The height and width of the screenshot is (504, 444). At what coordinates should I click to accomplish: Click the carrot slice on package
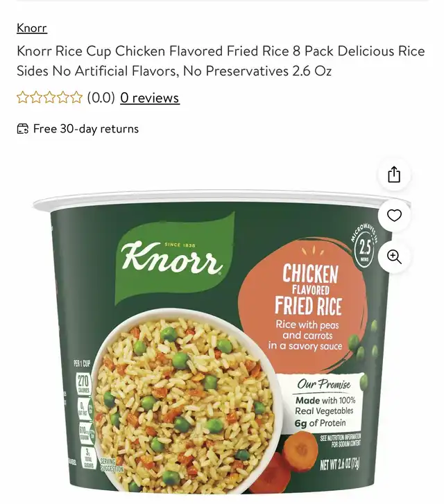pos(301,451)
